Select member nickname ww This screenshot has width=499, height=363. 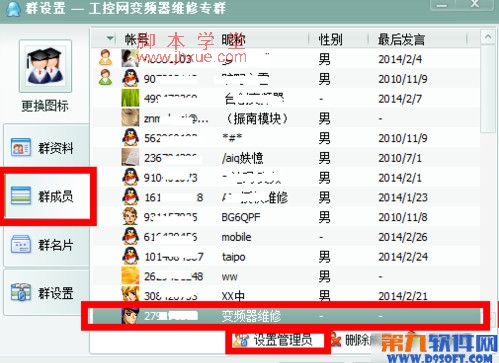click(x=229, y=277)
